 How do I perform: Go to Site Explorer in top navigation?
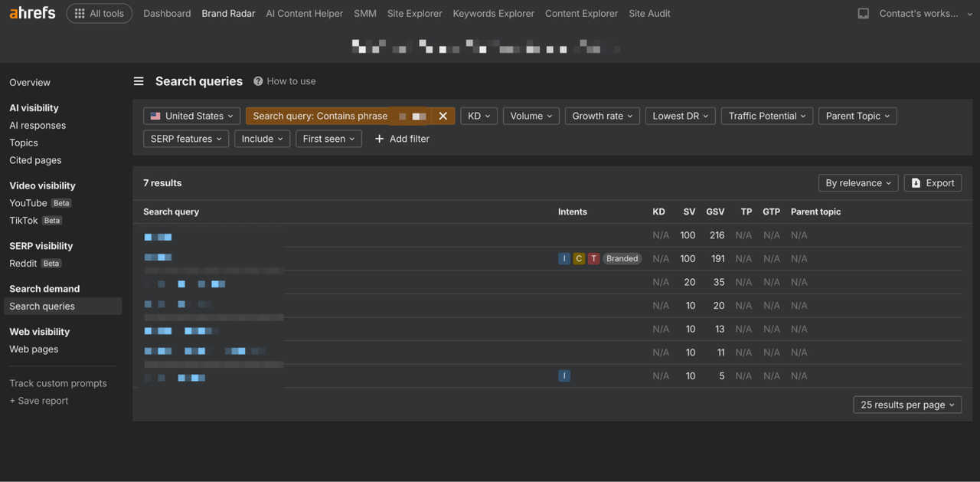point(414,13)
